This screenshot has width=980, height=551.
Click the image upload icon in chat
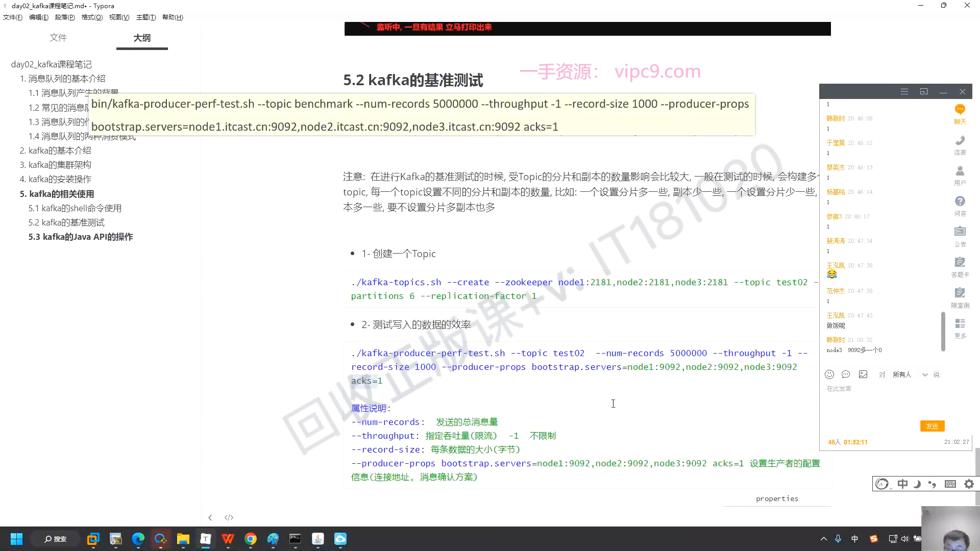tap(863, 374)
